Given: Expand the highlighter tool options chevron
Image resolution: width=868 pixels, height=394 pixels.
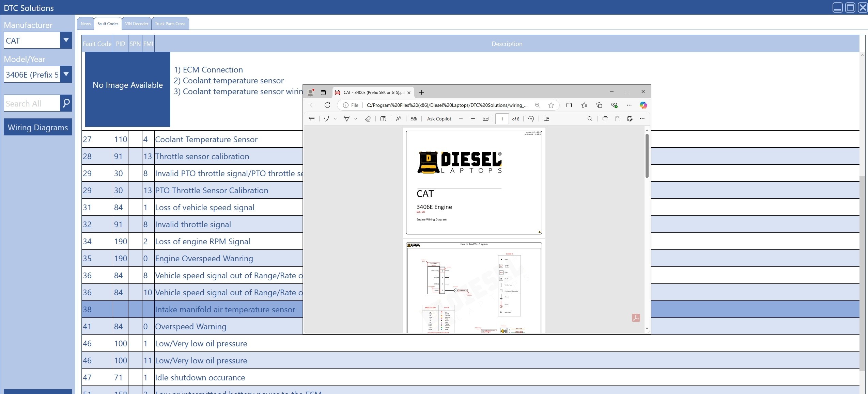Looking at the screenshot, I should click(335, 119).
